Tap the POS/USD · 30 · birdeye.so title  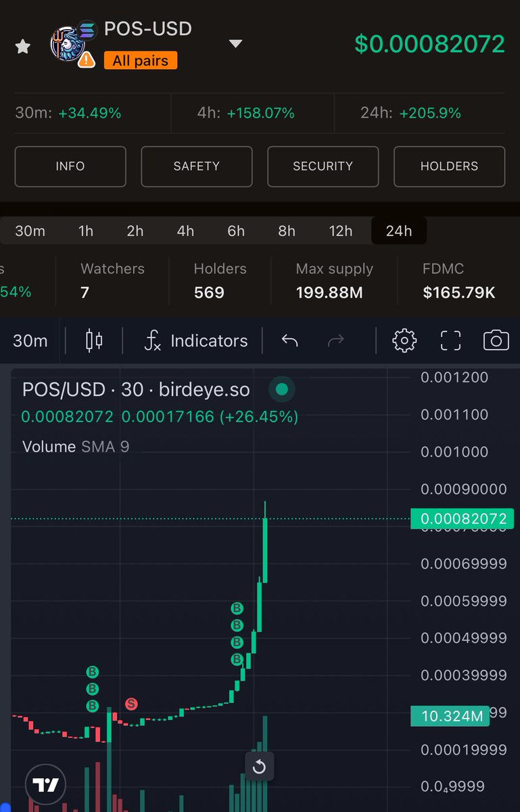[136, 390]
